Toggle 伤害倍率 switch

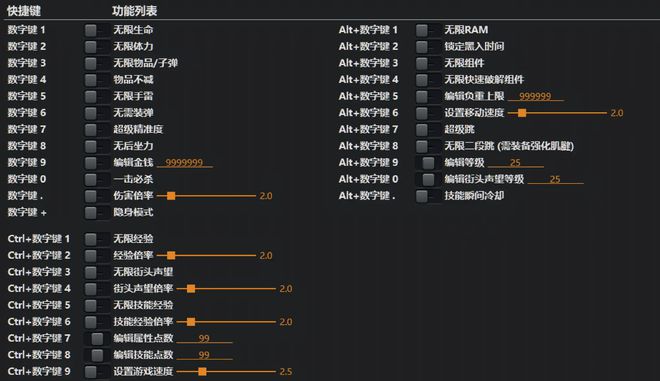pyautogui.click(x=96, y=196)
